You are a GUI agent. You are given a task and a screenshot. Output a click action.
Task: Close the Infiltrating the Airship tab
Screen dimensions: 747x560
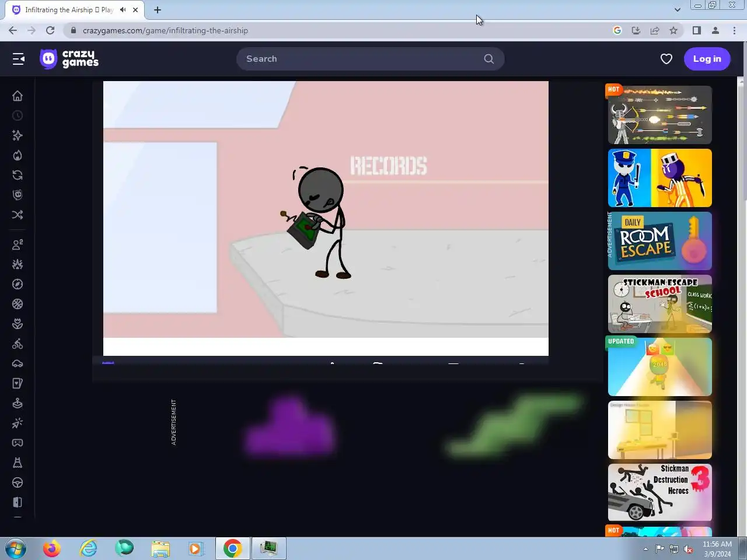(135, 10)
